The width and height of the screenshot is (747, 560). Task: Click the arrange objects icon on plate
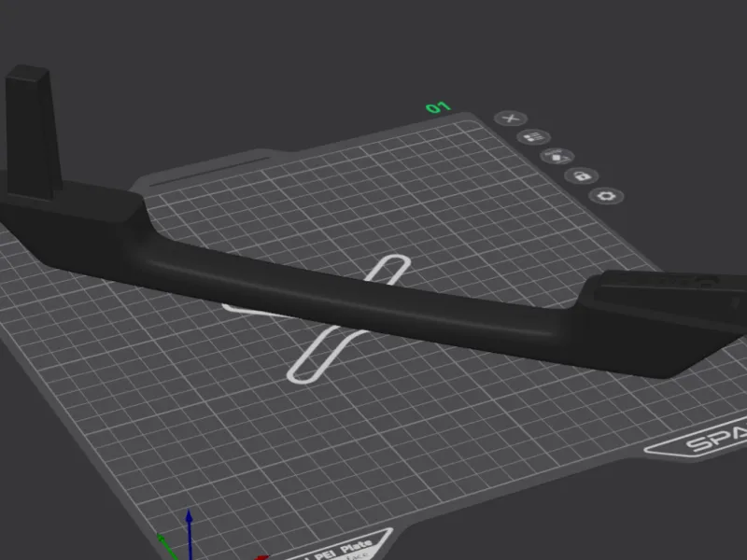pos(533,137)
